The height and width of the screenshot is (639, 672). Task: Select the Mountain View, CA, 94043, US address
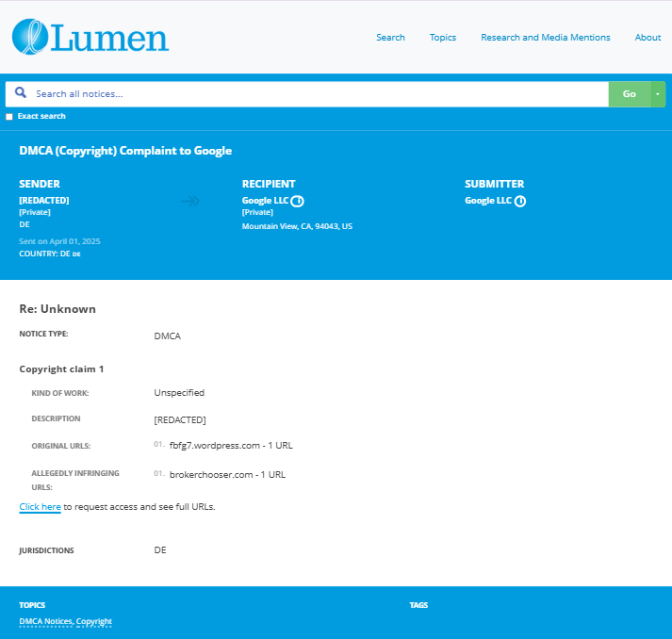point(297,226)
